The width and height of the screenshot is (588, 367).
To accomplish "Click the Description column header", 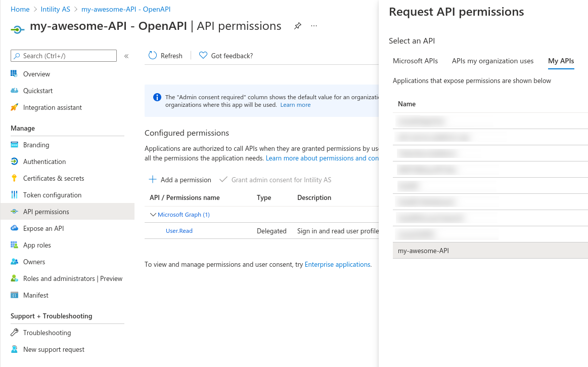I will [x=314, y=197].
